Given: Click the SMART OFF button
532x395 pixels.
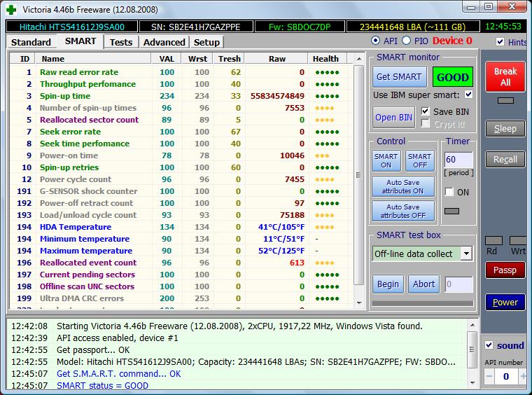Looking at the screenshot, I should pyautogui.click(x=420, y=161).
